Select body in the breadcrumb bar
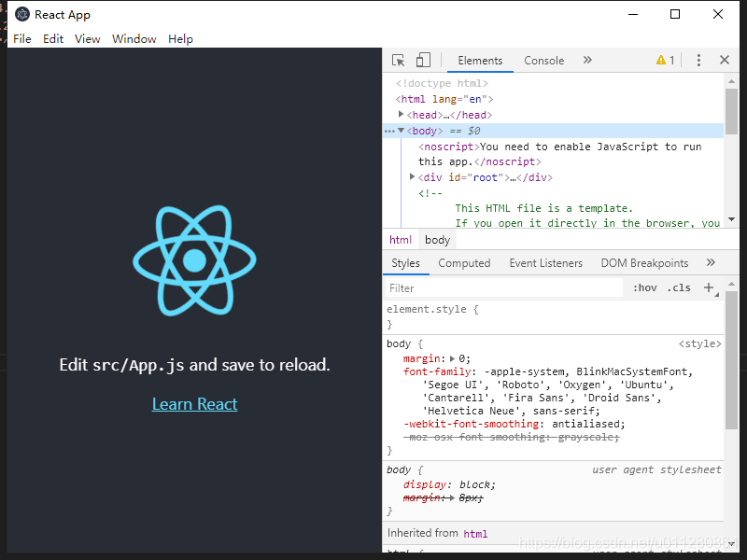 [x=437, y=240]
